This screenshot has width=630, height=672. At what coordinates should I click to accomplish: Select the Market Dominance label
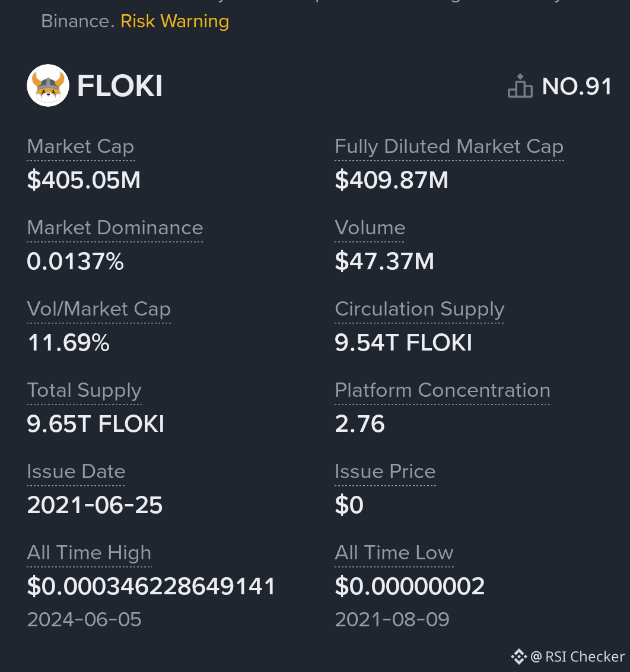click(x=115, y=228)
